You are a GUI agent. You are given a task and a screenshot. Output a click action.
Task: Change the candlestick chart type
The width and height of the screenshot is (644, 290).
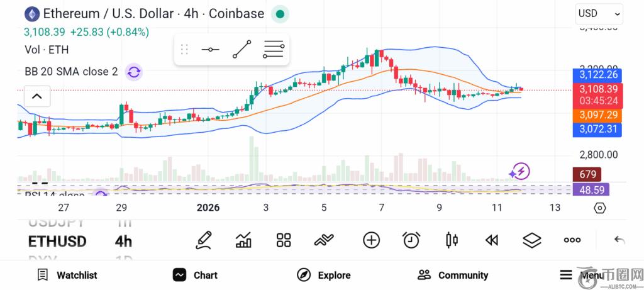pos(452,240)
